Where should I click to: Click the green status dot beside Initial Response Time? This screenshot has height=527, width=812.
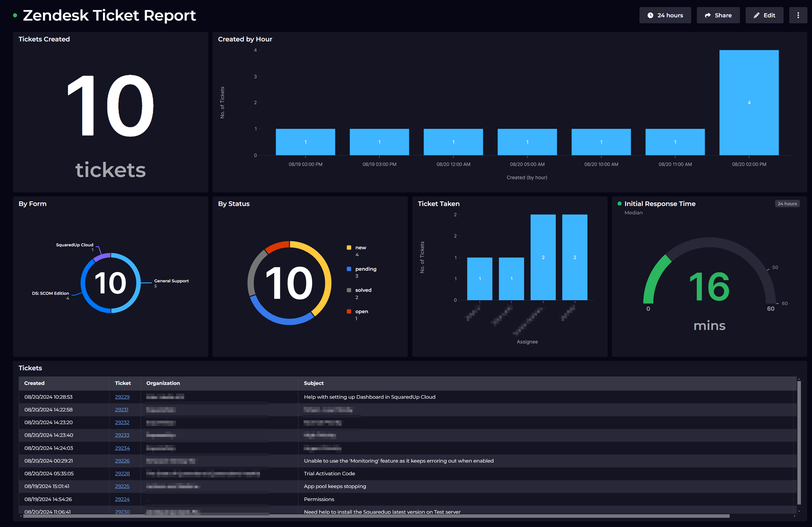point(619,204)
